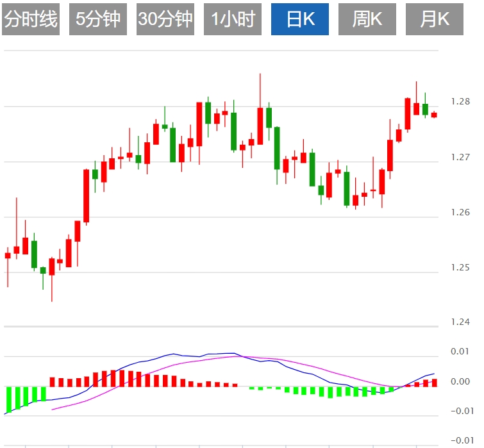This screenshot has height=448, width=484.
Task: Switch to the 月K monthly tab
Action: [x=434, y=19]
